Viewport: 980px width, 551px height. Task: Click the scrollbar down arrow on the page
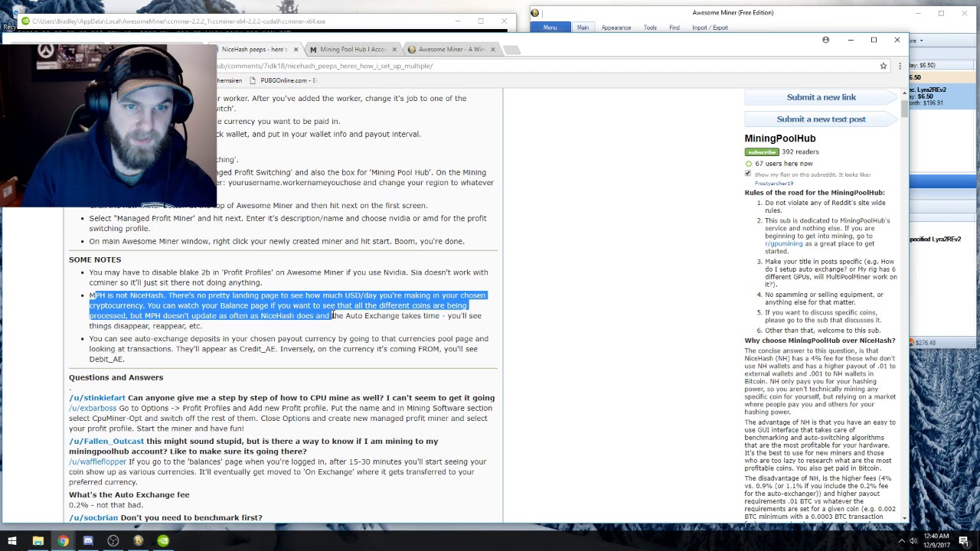pyautogui.click(x=904, y=518)
